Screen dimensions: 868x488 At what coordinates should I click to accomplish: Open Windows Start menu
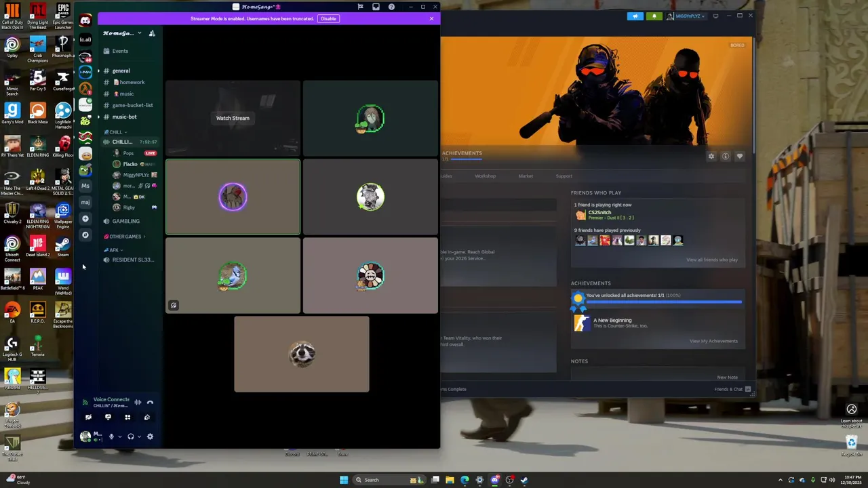click(344, 480)
